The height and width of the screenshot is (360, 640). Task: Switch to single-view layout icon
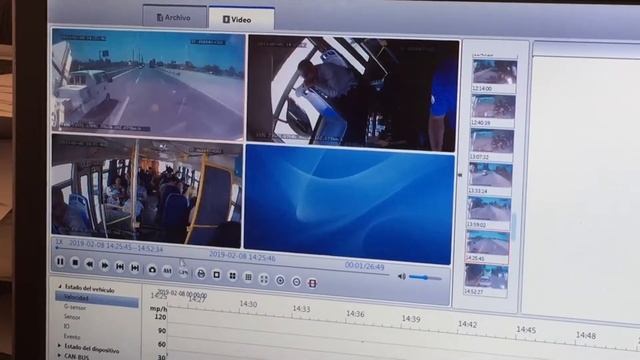(x=217, y=275)
